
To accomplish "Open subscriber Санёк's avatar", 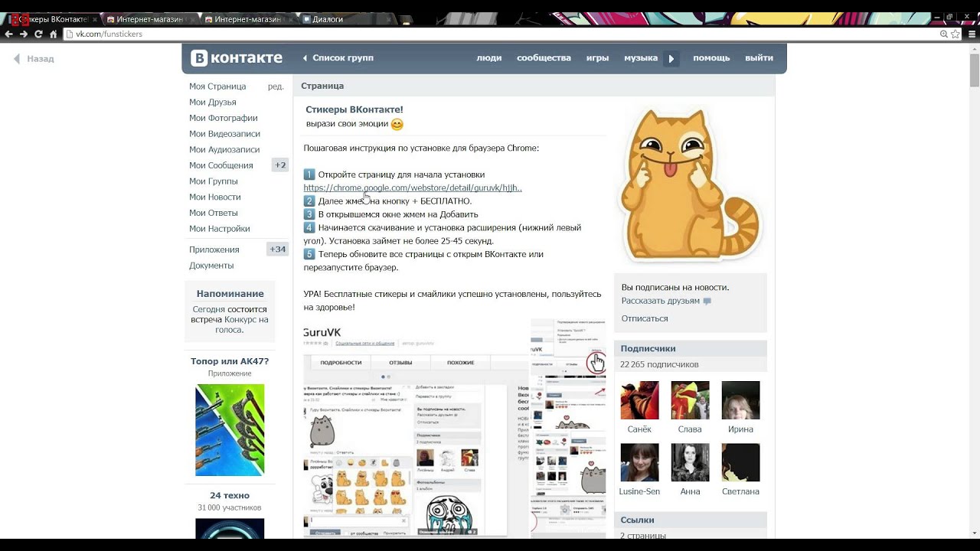I will pos(639,400).
